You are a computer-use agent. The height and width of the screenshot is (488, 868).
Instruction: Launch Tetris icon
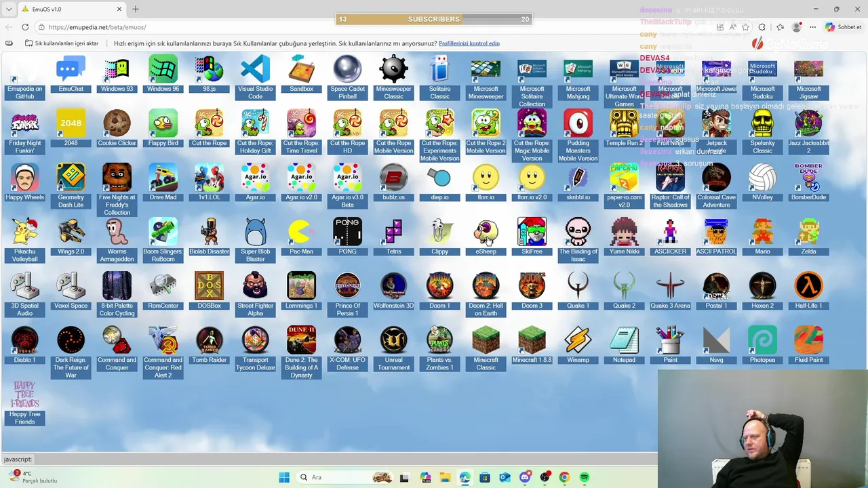coord(393,237)
